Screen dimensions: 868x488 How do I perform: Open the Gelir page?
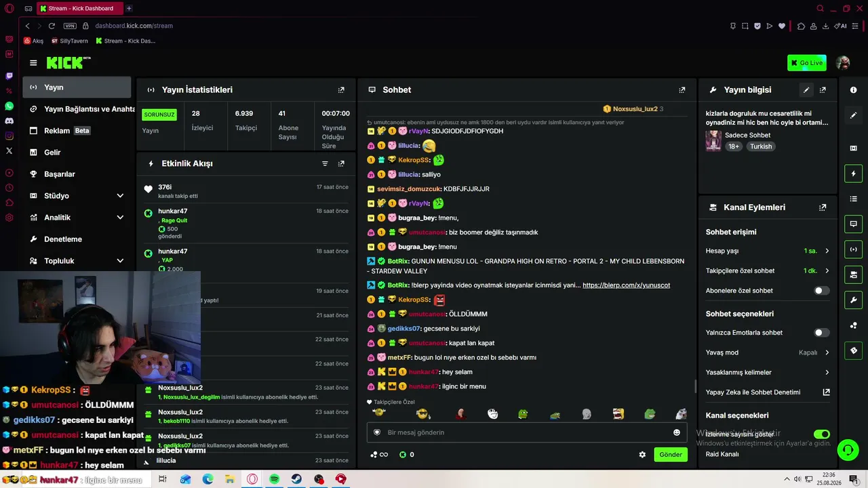[77, 152]
